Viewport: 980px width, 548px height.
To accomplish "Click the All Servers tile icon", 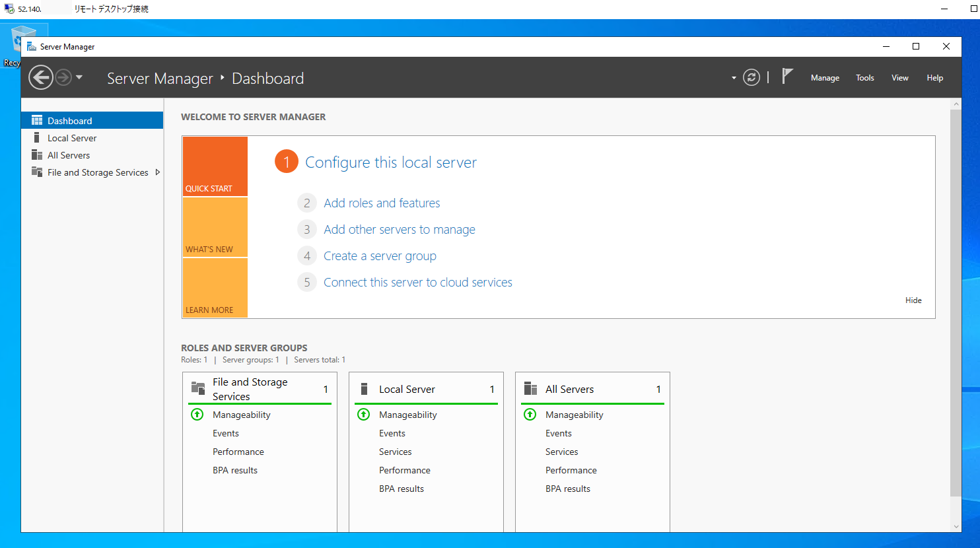I will pyautogui.click(x=530, y=388).
